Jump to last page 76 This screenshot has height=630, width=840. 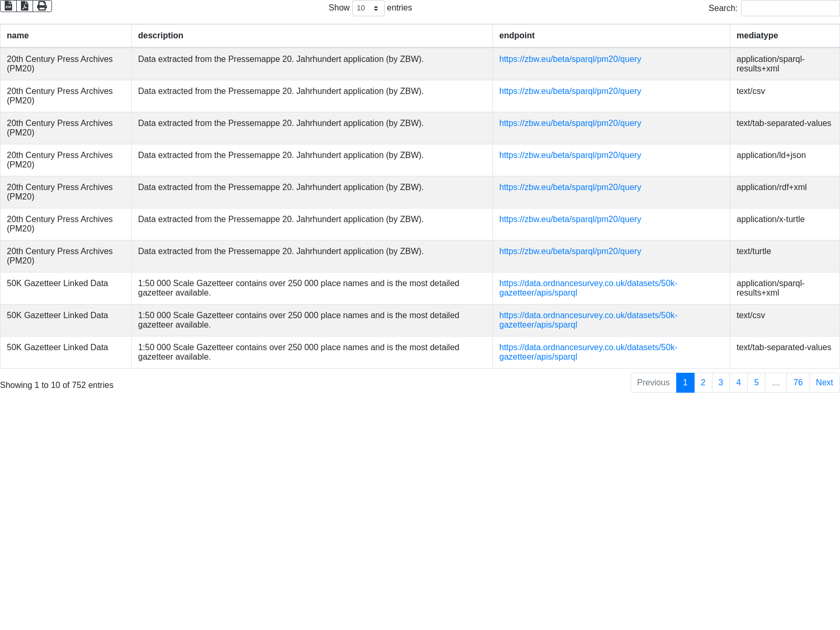click(797, 383)
